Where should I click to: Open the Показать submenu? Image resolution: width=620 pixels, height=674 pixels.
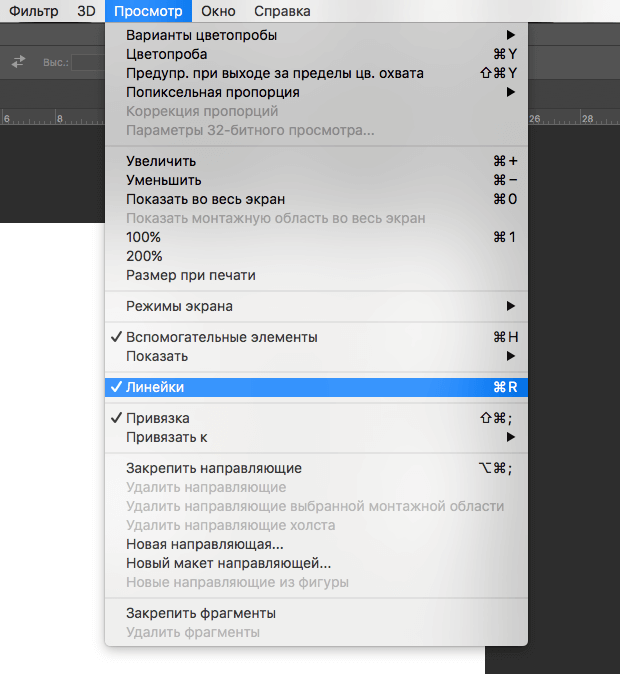pyautogui.click(x=156, y=356)
